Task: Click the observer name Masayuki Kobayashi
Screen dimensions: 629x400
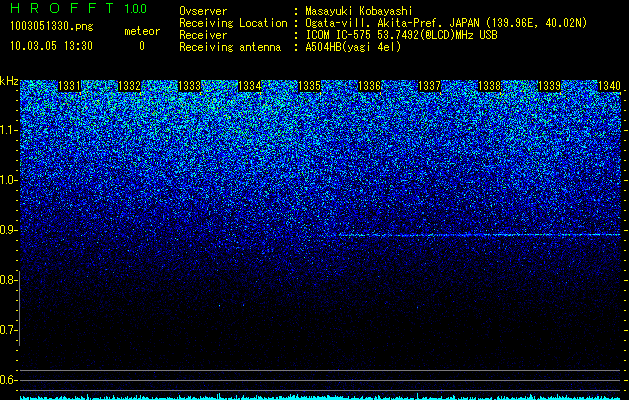Action: [359, 11]
